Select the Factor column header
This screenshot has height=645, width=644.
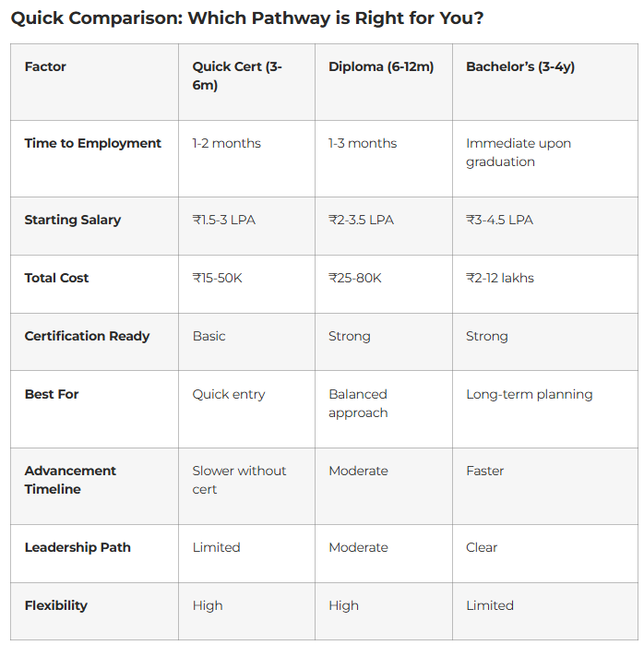pyautogui.click(x=45, y=66)
